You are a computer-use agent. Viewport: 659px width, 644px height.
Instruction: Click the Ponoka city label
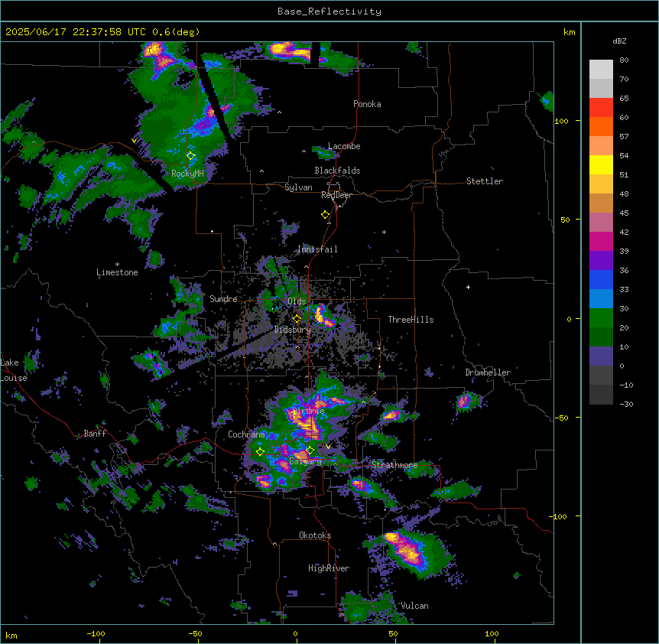tap(367, 104)
